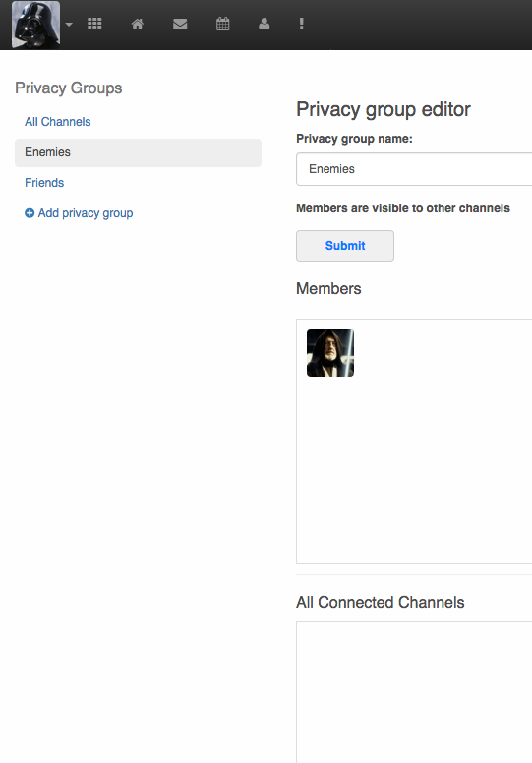Open the mail envelope icon
Screen dimensions: 532x763
point(180,24)
